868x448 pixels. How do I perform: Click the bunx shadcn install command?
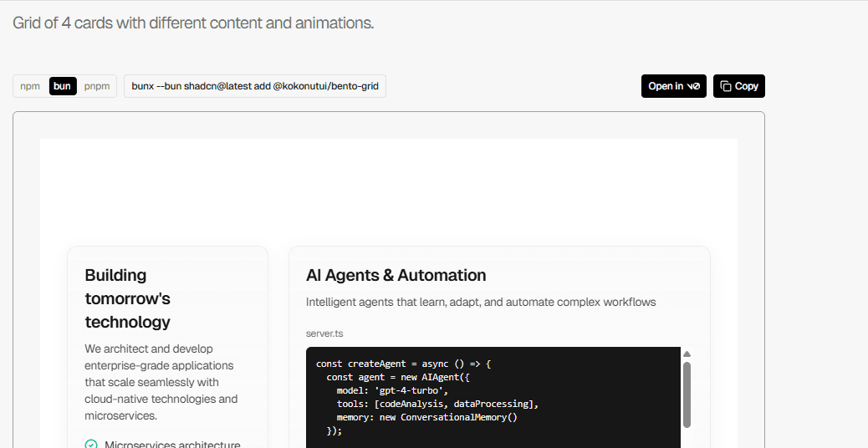coord(255,86)
